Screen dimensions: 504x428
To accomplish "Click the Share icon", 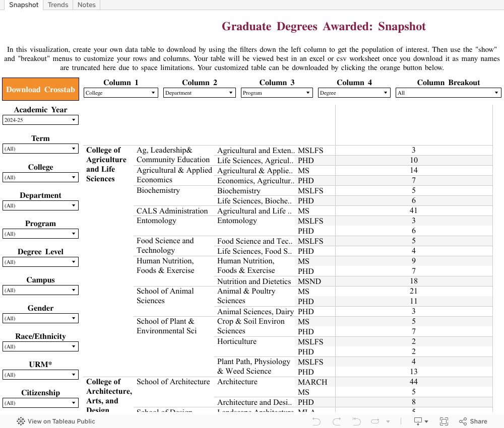I will (463, 421).
